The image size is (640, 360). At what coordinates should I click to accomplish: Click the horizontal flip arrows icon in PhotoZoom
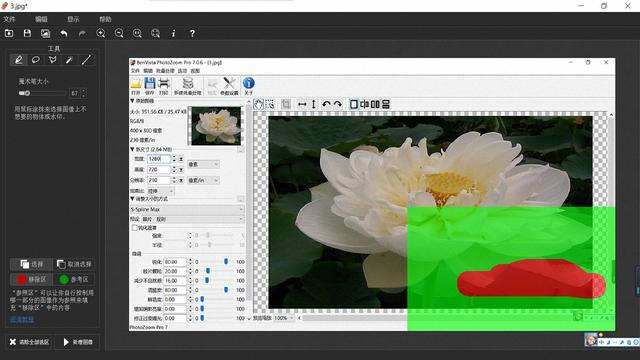302,104
